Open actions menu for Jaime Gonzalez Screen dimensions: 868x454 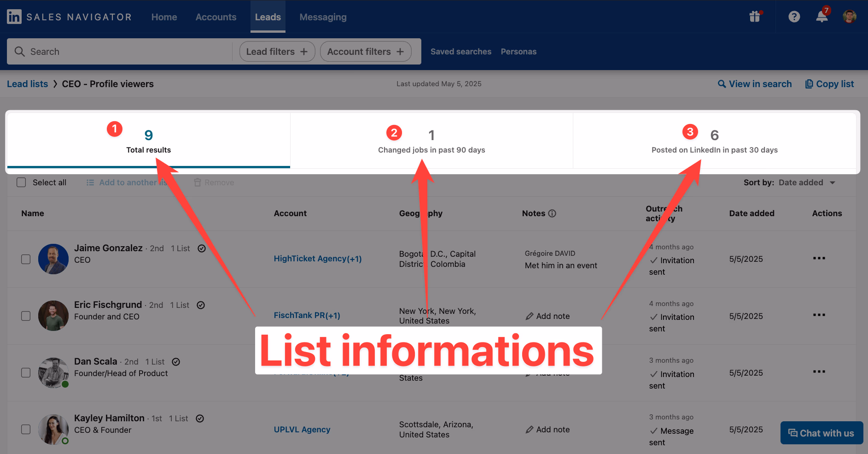[819, 258]
